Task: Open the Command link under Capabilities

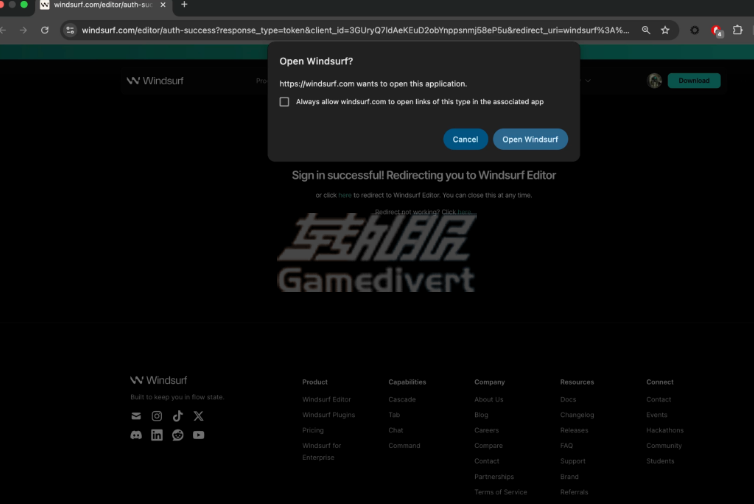Action: pos(404,446)
